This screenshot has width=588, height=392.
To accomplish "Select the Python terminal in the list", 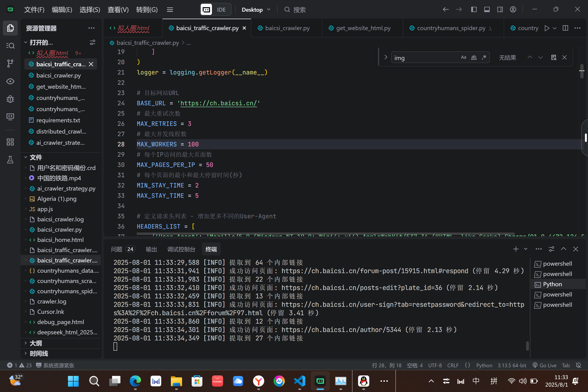I will tap(558, 284).
